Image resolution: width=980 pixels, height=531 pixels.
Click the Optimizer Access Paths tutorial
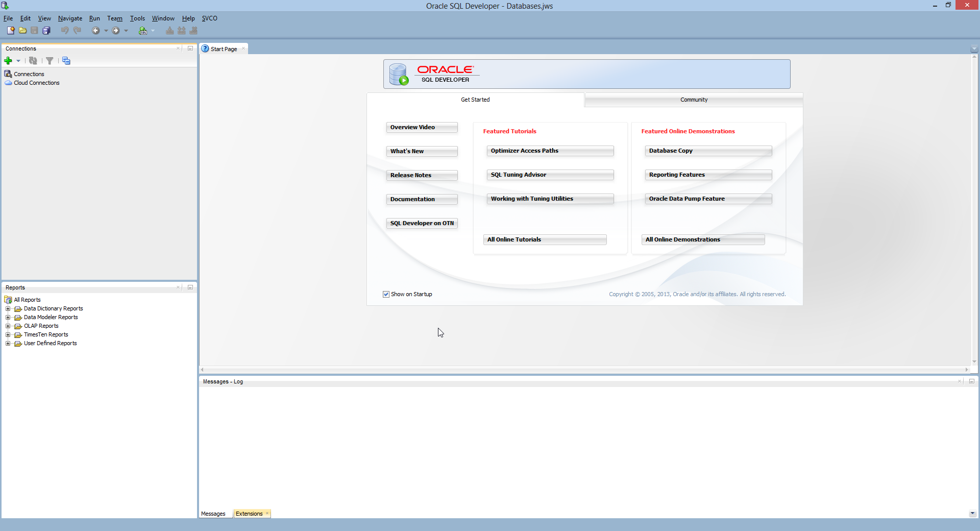coord(550,151)
